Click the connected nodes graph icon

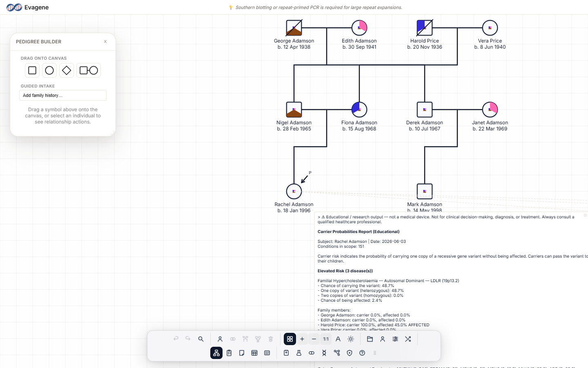(x=337, y=353)
